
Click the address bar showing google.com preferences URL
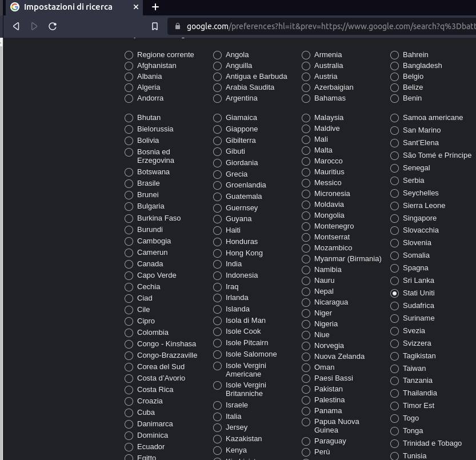[320, 26]
